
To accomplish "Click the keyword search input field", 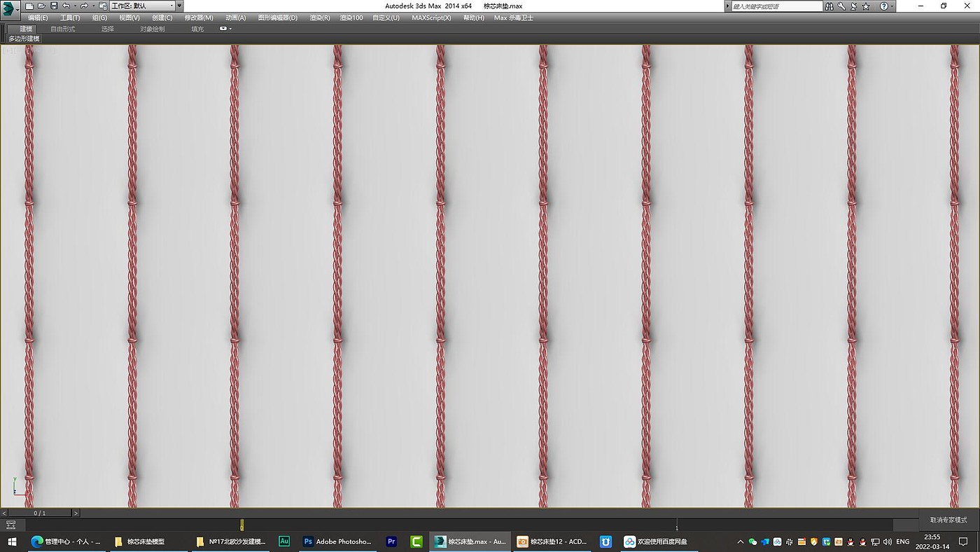I will point(776,6).
